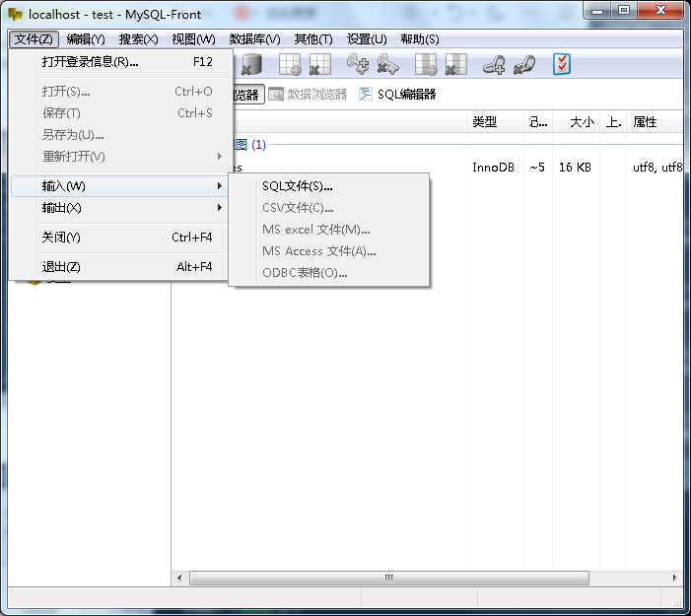Screen dimensions: 691x616
Task: Click the 16 KB size value
Action: [x=575, y=168]
